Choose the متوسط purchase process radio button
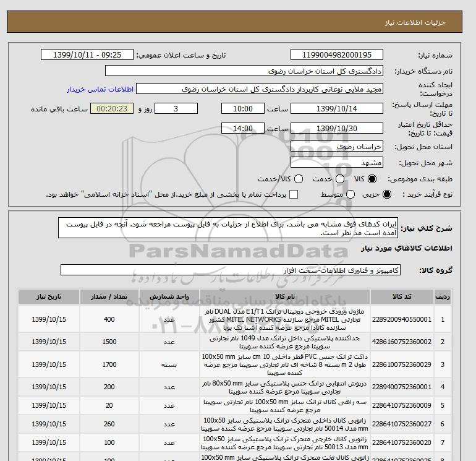Screen dimensions: 476x461 [351, 194]
